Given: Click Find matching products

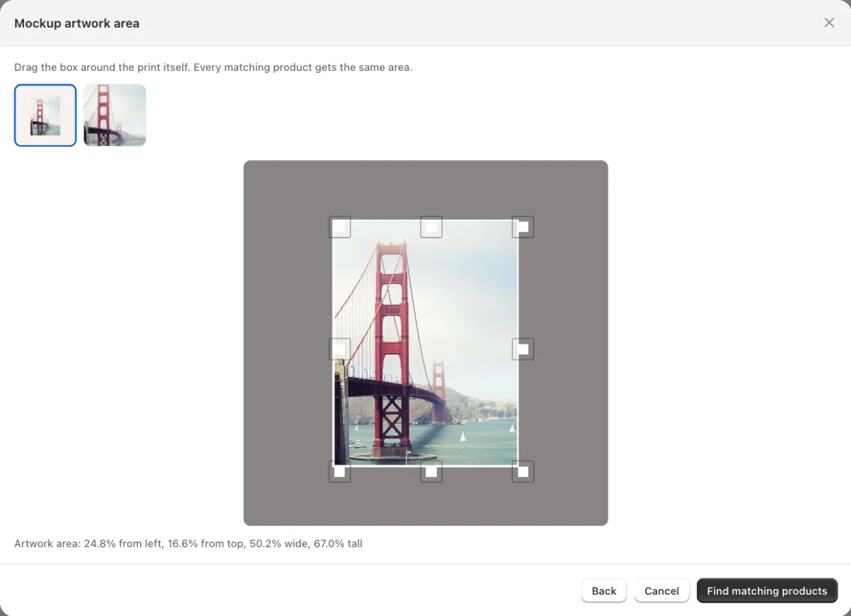Looking at the screenshot, I should (x=767, y=590).
